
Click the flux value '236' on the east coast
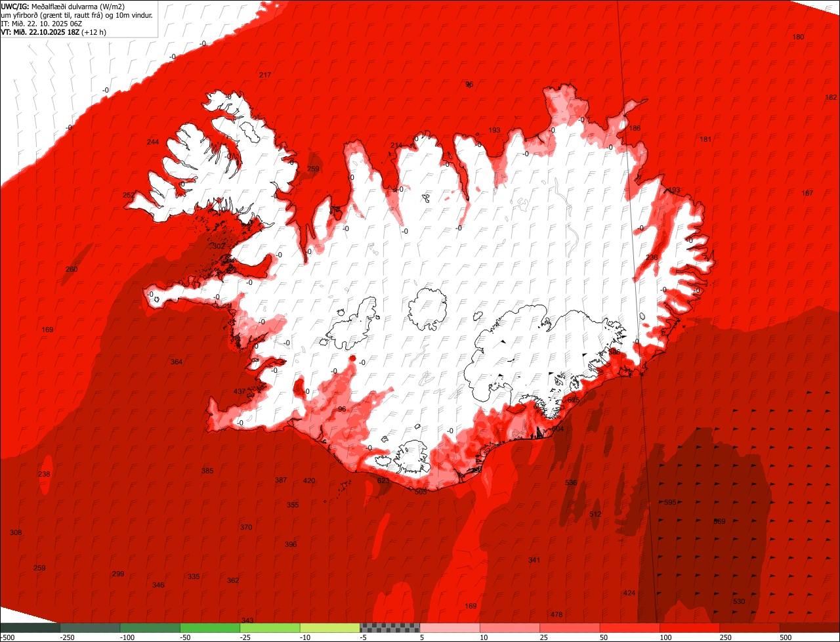[652, 257]
